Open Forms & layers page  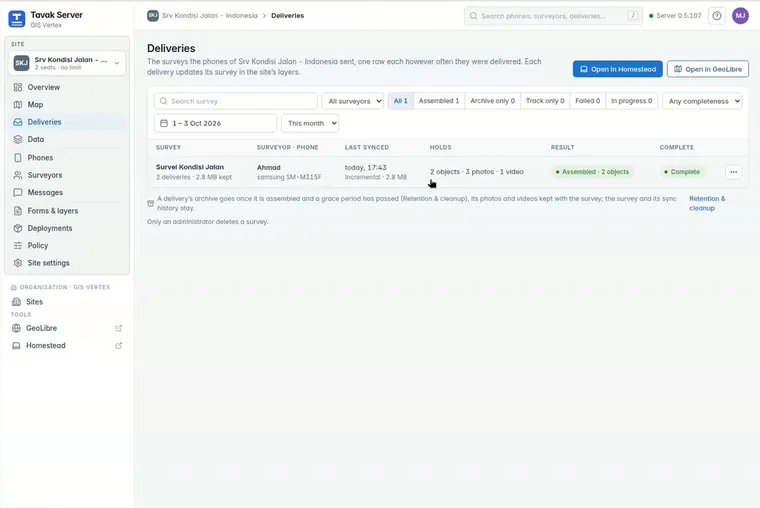tap(67, 211)
